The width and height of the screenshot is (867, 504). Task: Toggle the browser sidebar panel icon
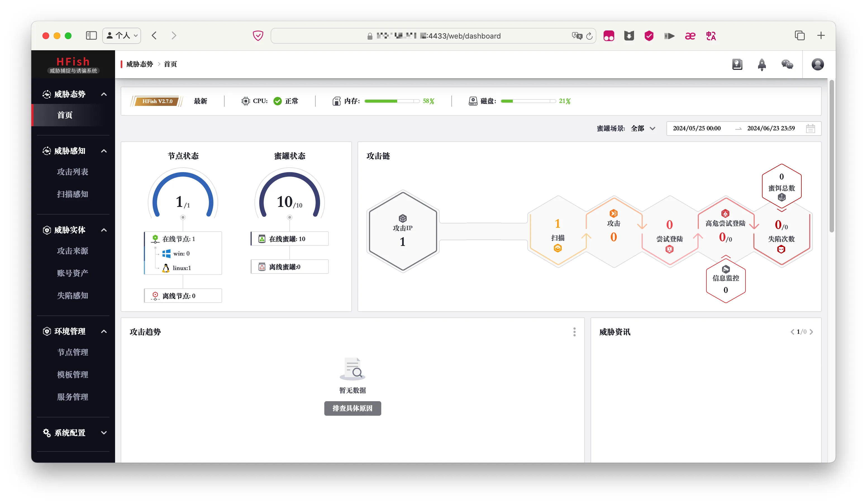point(91,36)
